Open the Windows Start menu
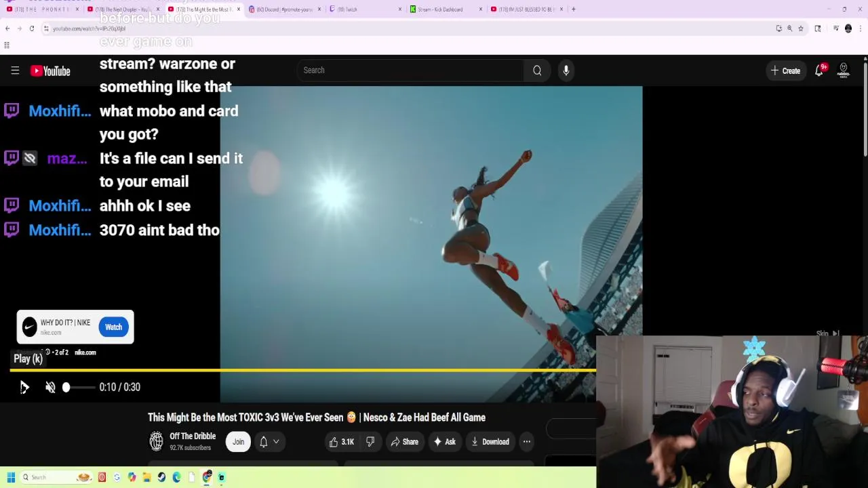868x488 pixels. 11,477
